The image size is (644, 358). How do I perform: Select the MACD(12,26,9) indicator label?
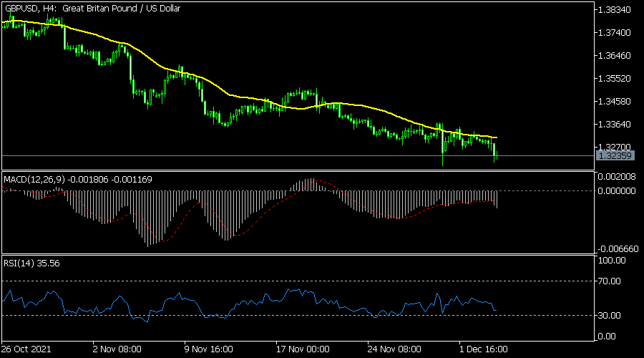pyautogui.click(x=78, y=180)
